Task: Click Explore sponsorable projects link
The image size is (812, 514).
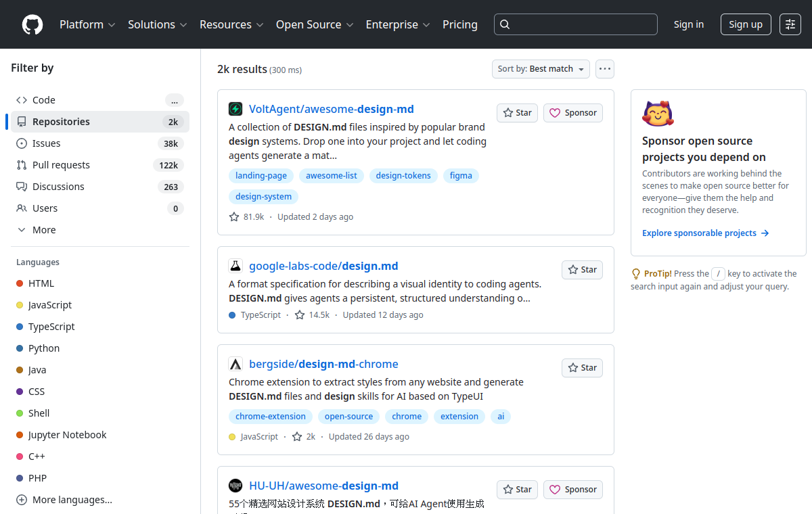Action: point(706,233)
